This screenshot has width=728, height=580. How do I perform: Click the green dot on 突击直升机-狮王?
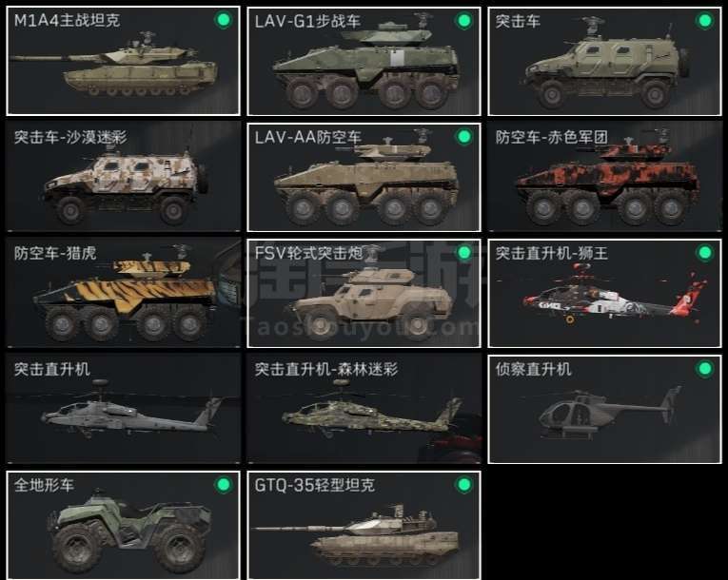(x=704, y=252)
